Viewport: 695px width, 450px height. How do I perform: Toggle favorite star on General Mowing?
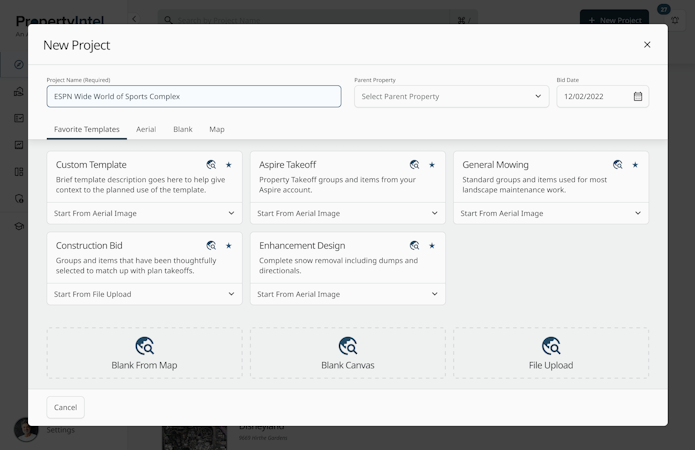(635, 165)
